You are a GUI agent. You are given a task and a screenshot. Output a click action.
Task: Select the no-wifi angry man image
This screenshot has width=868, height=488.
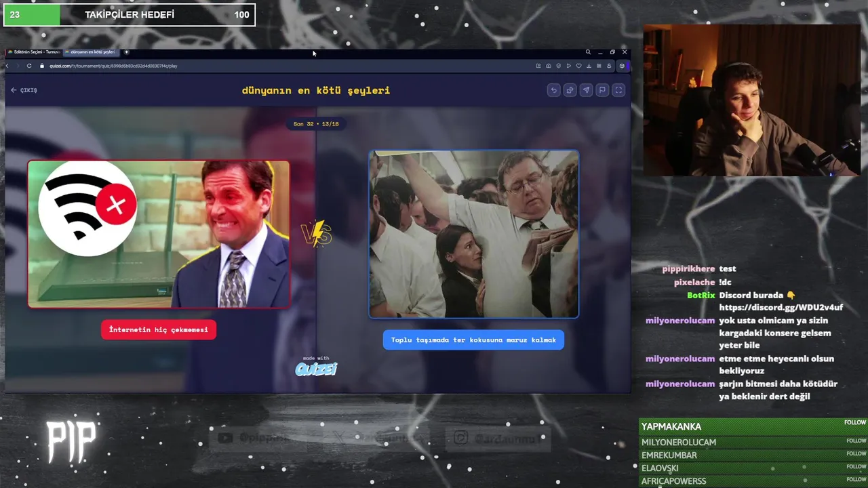[159, 234]
